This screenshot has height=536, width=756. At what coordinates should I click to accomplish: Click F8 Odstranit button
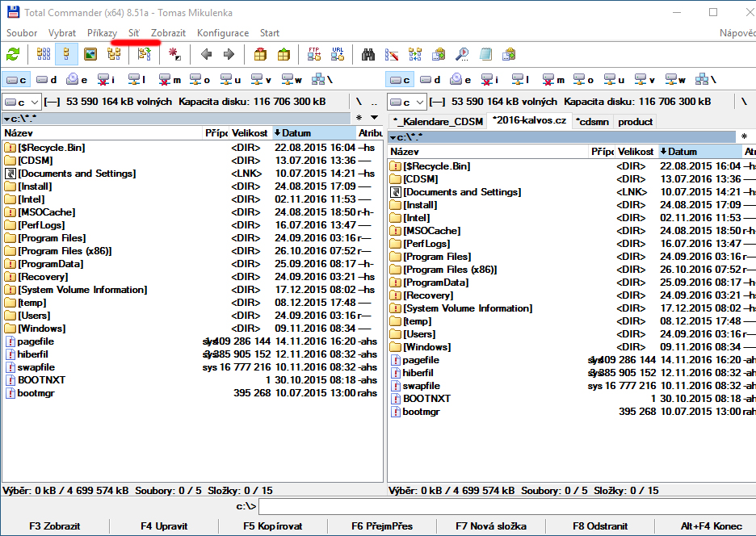pyautogui.click(x=600, y=526)
